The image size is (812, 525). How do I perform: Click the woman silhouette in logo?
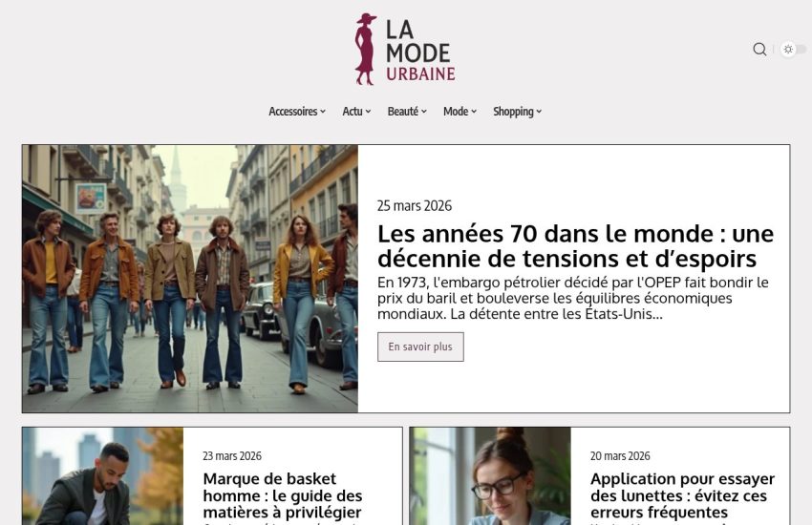click(x=366, y=49)
